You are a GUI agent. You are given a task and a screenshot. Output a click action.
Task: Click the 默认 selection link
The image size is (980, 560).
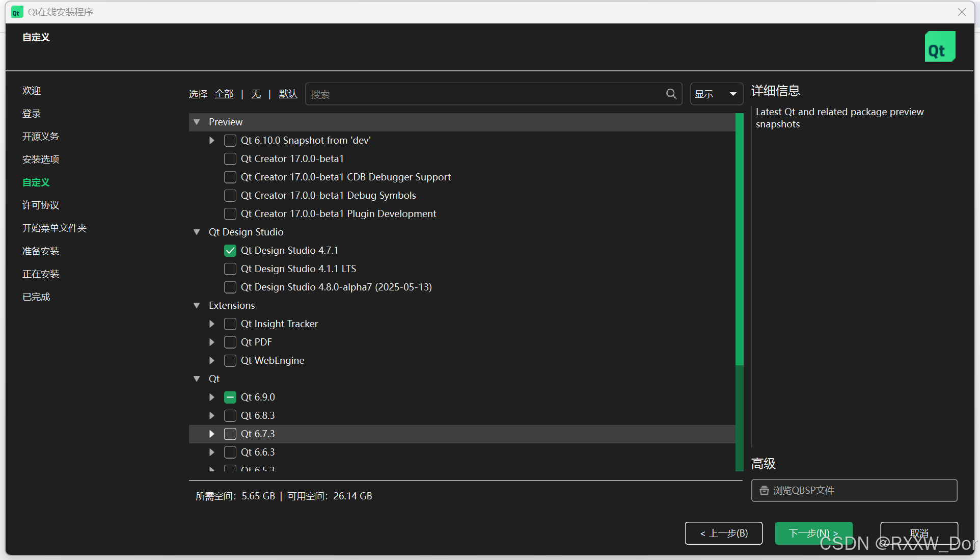coord(288,94)
